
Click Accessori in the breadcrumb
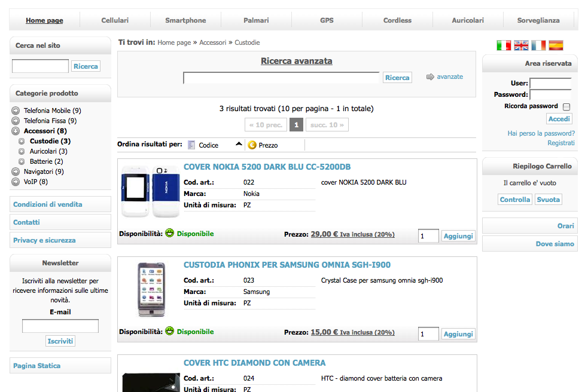[212, 42]
